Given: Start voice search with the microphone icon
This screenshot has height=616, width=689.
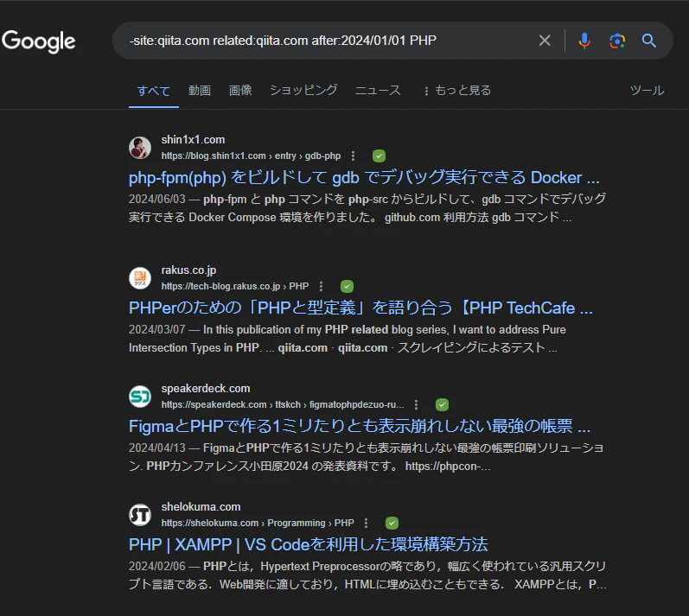Looking at the screenshot, I should coord(584,41).
